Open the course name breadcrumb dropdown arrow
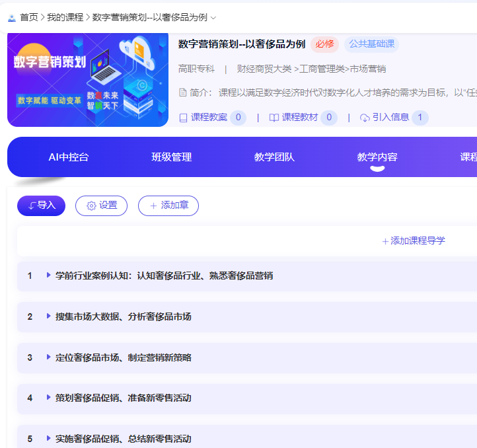This screenshot has height=448, width=477. (x=213, y=18)
